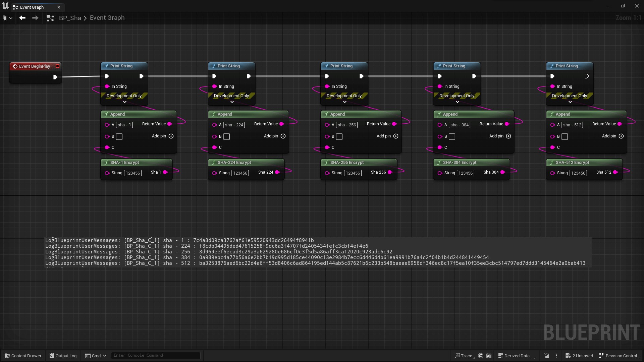Click the trace snapshot camera icon
The height and width of the screenshot is (362, 644).
(x=489, y=356)
